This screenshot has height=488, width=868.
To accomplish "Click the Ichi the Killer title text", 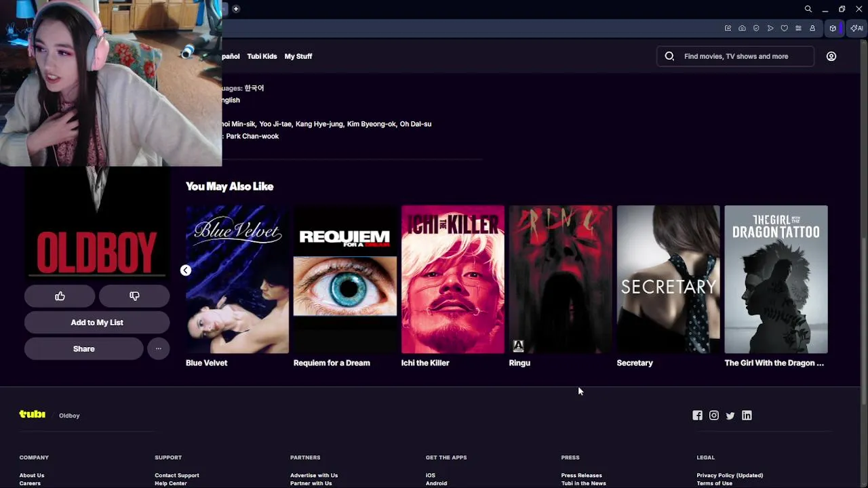I will click(x=425, y=363).
